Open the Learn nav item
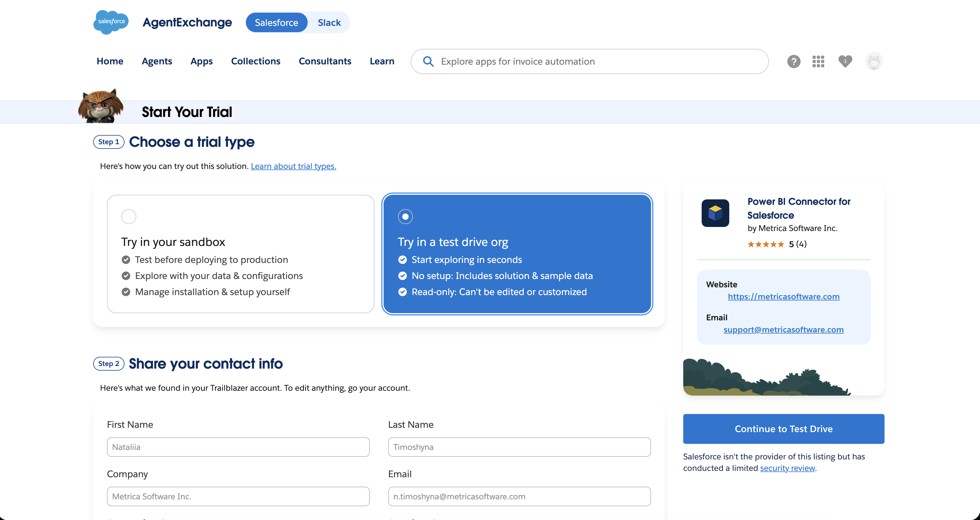 click(x=382, y=61)
